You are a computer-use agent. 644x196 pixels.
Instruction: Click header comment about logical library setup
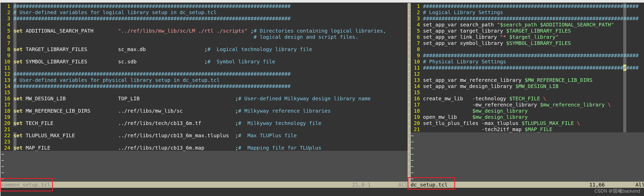[x=115, y=12]
